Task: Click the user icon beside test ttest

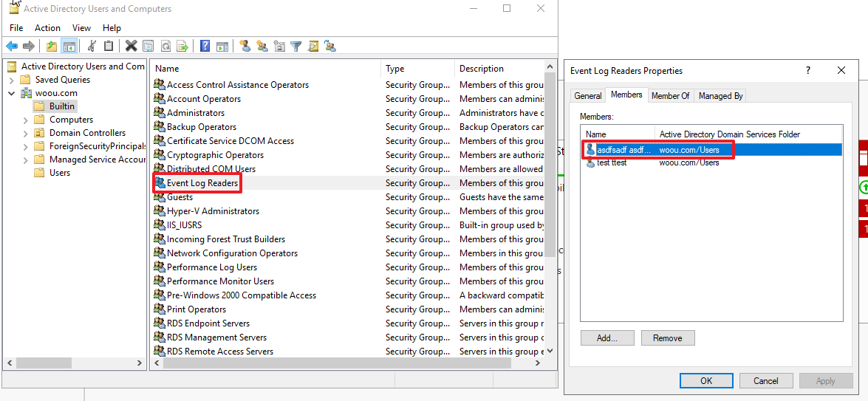Action: click(x=590, y=163)
